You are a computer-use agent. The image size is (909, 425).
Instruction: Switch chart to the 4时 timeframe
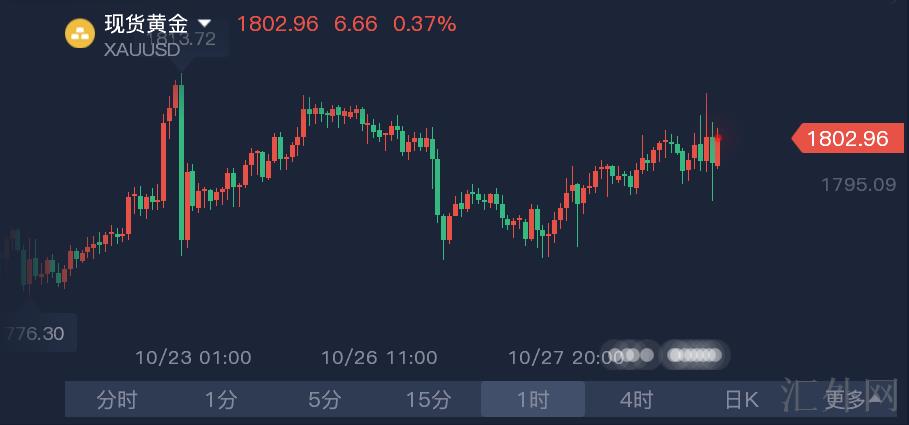(637, 400)
